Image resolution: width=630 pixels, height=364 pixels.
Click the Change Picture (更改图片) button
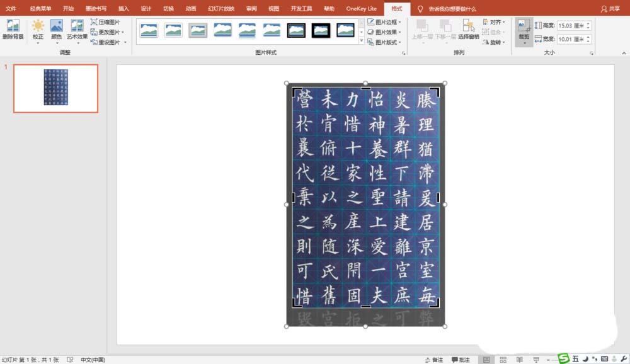click(x=107, y=32)
